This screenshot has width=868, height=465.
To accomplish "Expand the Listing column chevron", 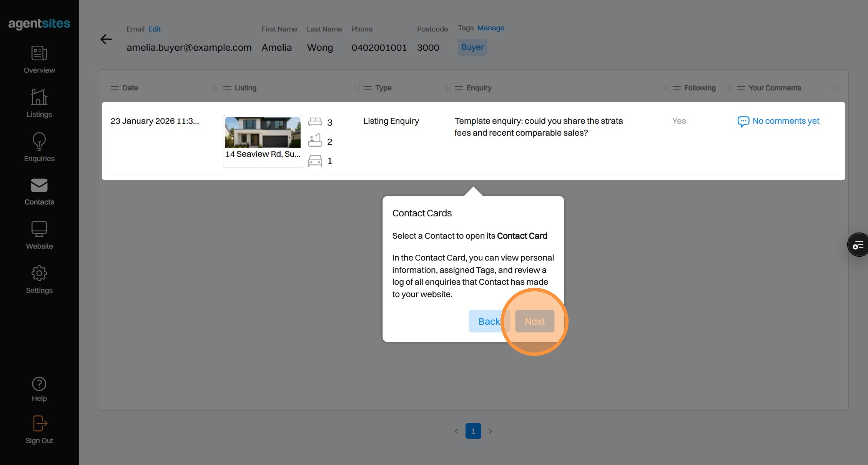I will point(356,88).
